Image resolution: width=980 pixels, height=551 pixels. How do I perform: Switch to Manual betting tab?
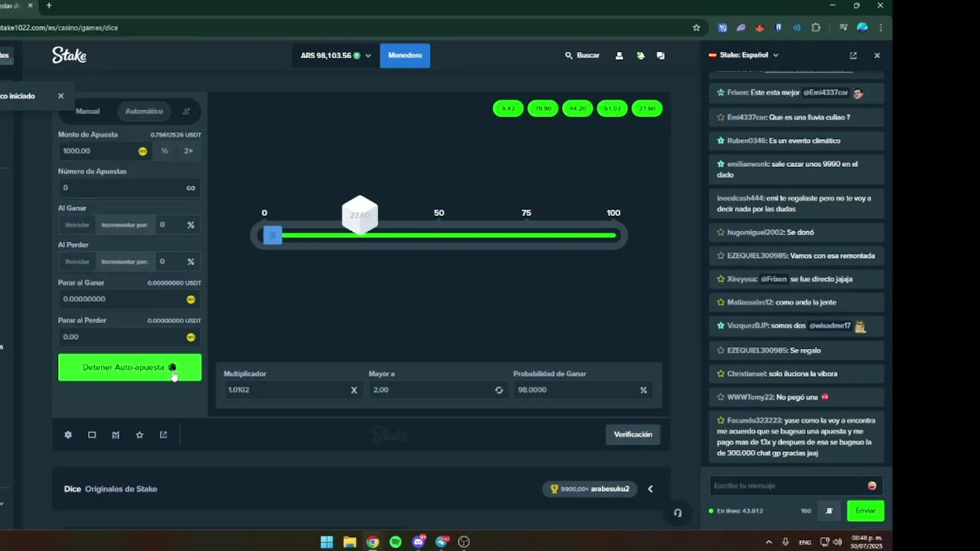(87, 111)
